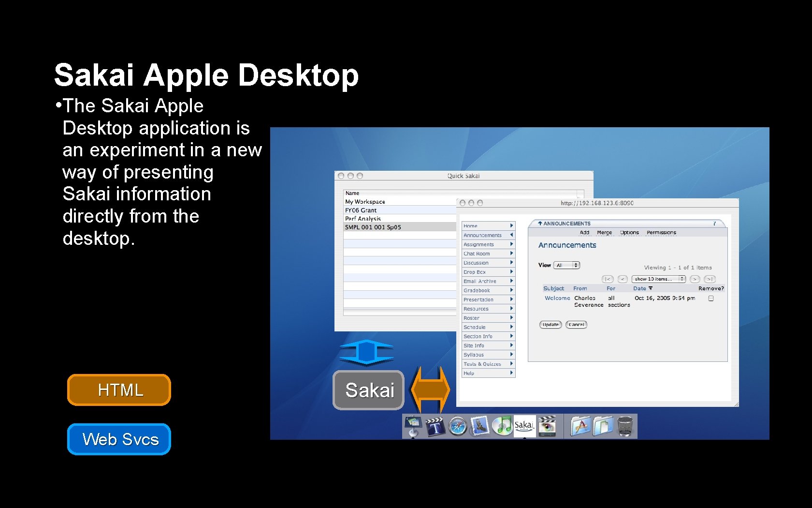Open the Applications folder in the Dock
The width and height of the screenshot is (812, 508).
point(580,426)
